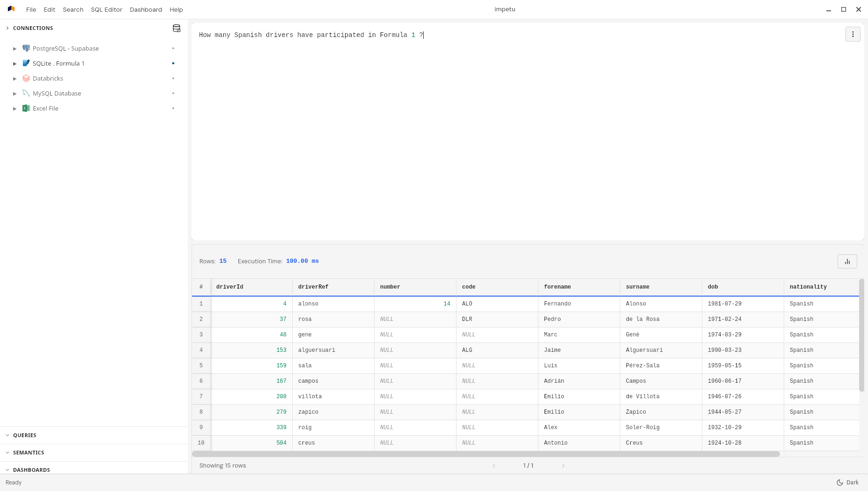This screenshot has height=491, width=868.
Task: Expand the Databricks connection arrow
Action: 15,79
